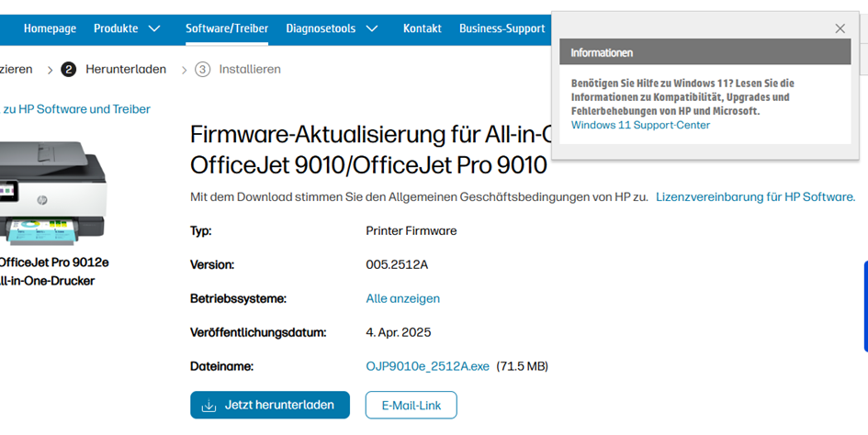Screen dimensions: 868x435
Task: Click step 2 circle icon for Herunterladen
Action: click(x=69, y=70)
